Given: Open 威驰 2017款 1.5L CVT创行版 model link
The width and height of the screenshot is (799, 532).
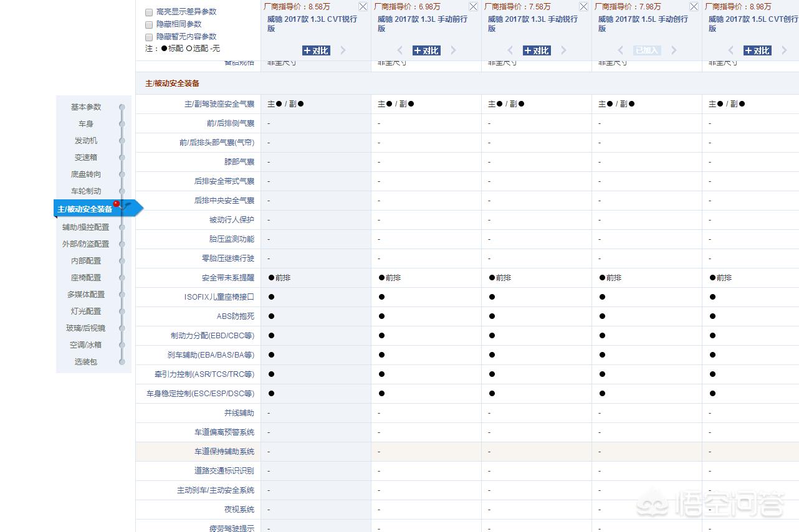Looking at the screenshot, I should tap(753, 24).
